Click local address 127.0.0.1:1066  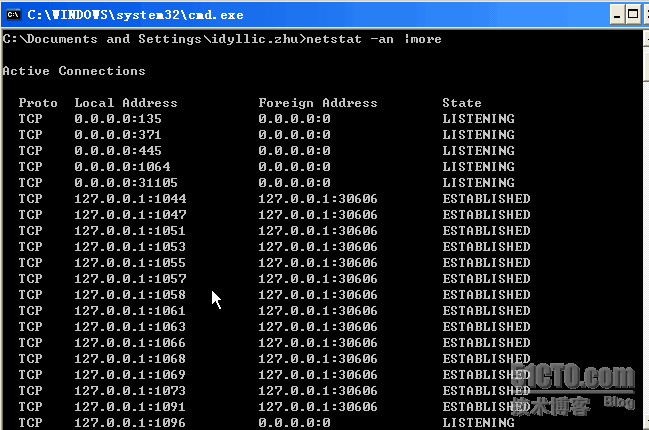point(130,343)
